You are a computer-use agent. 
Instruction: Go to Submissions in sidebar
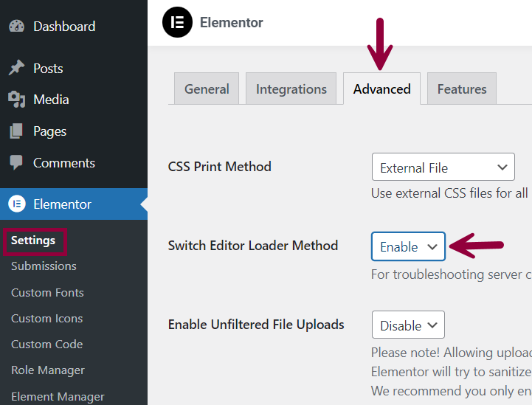pyautogui.click(x=44, y=266)
